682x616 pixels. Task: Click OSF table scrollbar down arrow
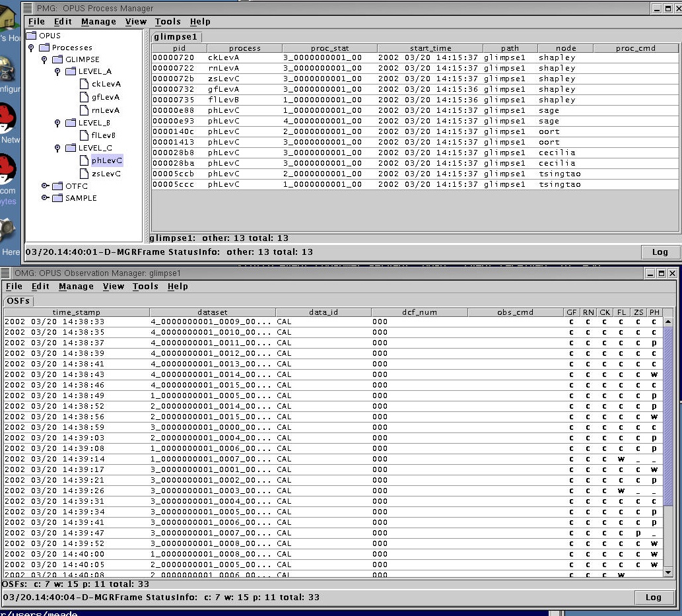(668, 572)
